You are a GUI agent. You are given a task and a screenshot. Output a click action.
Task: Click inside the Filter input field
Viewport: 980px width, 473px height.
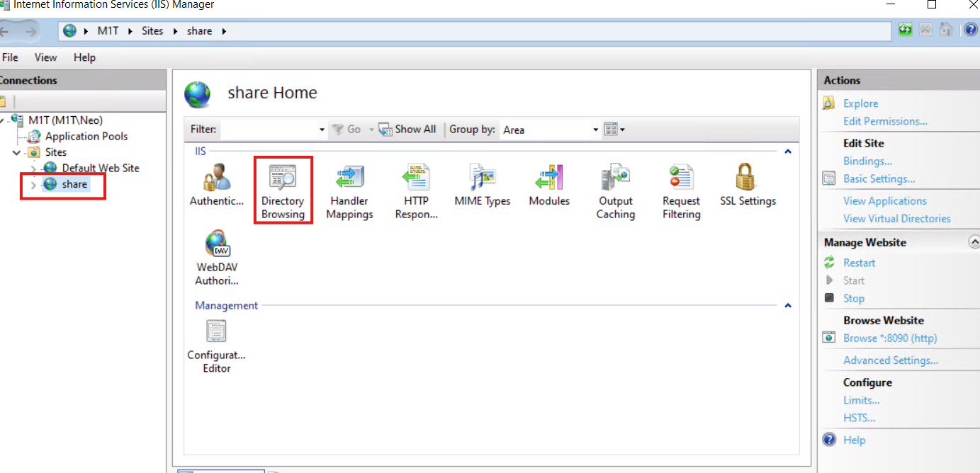point(268,130)
